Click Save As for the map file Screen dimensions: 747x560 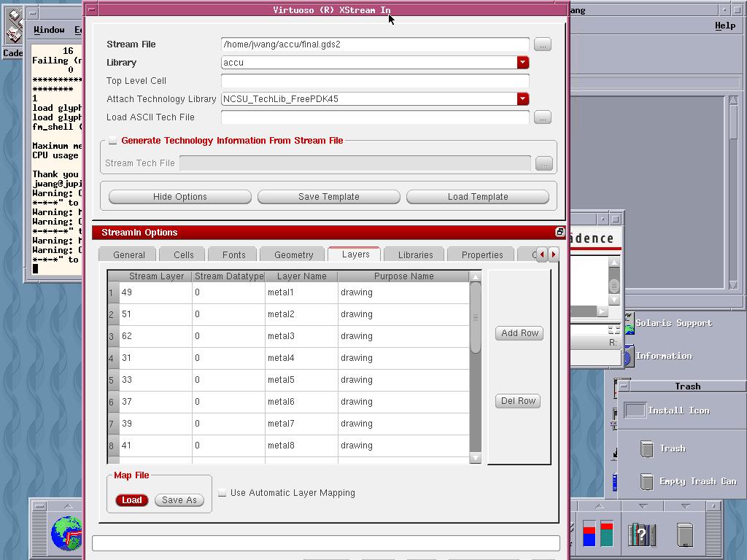point(179,500)
